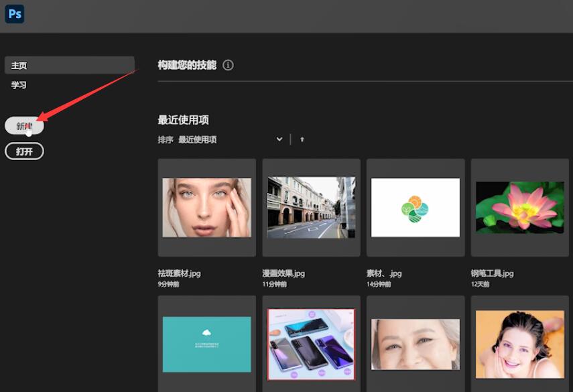The height and width of the screenshot is (392, 573).
Task: Select the 主页 sidebar item
Action: point(70,65)
